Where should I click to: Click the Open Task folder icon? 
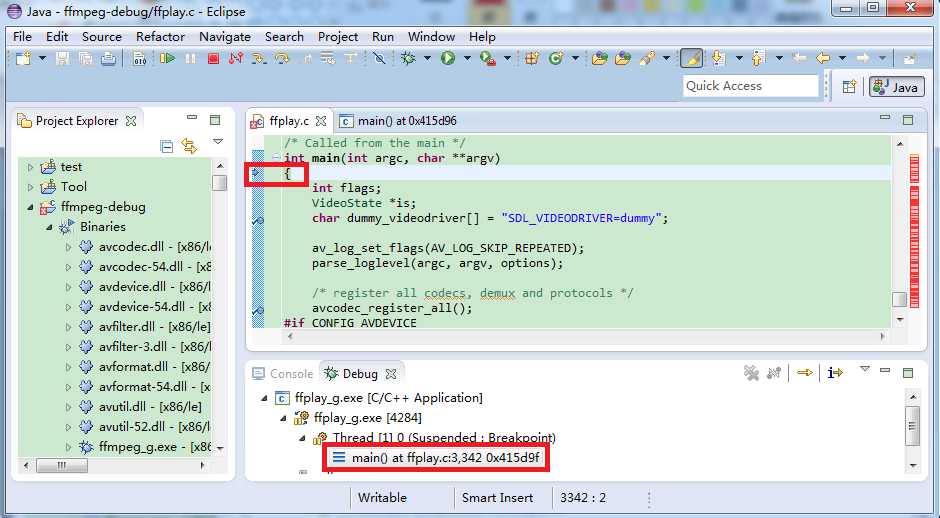click(623, 58)
